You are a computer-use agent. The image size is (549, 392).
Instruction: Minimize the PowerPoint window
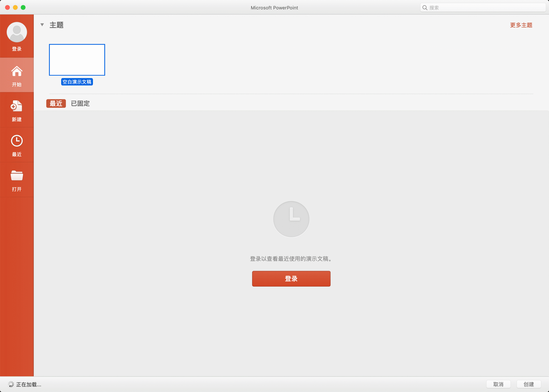(x=15, y=8)
